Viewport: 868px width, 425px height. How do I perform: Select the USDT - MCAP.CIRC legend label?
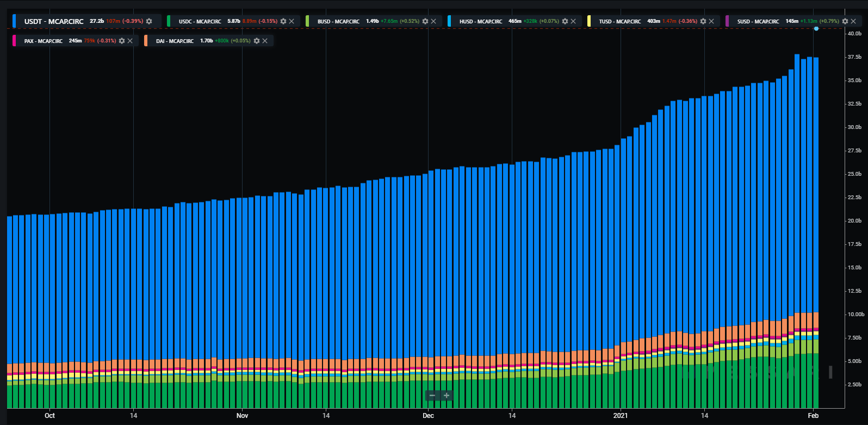(54, 21)
